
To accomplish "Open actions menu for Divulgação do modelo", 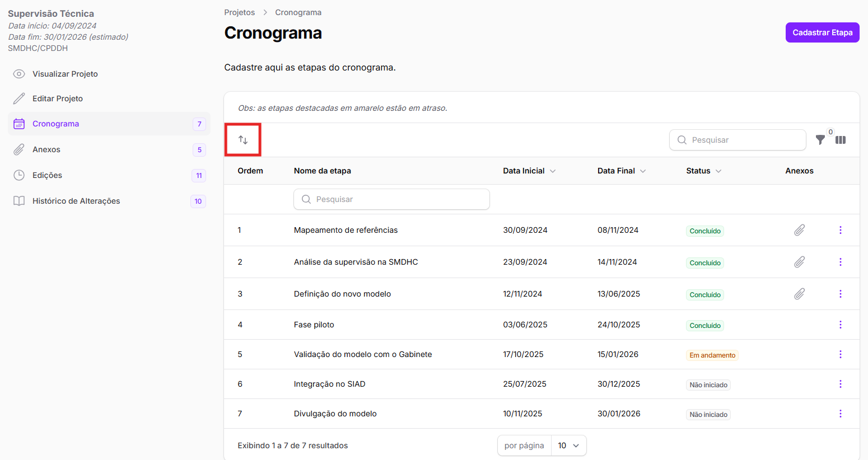I will click(x=840, y=414).
